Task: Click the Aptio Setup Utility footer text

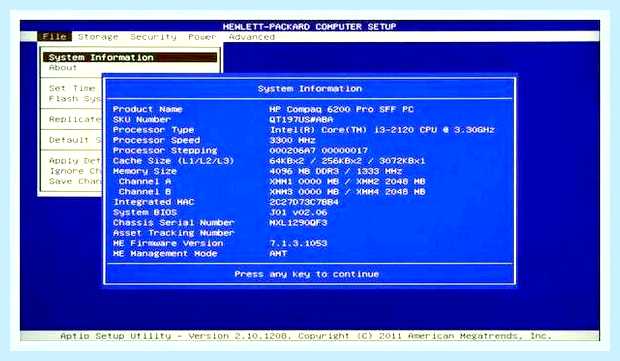Action: point(306,336)
